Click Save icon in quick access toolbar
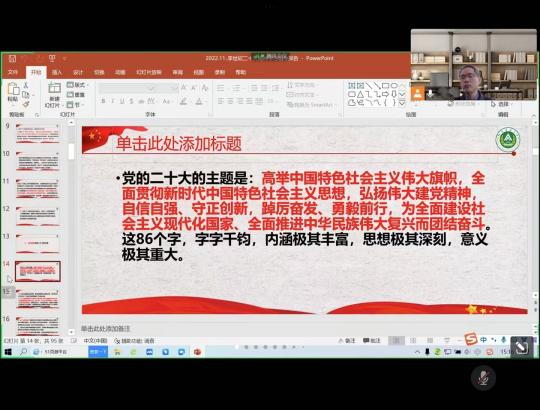The image size is (540, 410). [x=12, y=59]
